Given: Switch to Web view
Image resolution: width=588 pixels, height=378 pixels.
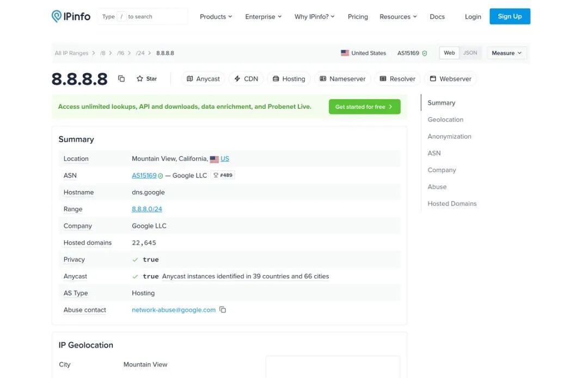Looking at the screenshot, I should [x=449, y=53].
